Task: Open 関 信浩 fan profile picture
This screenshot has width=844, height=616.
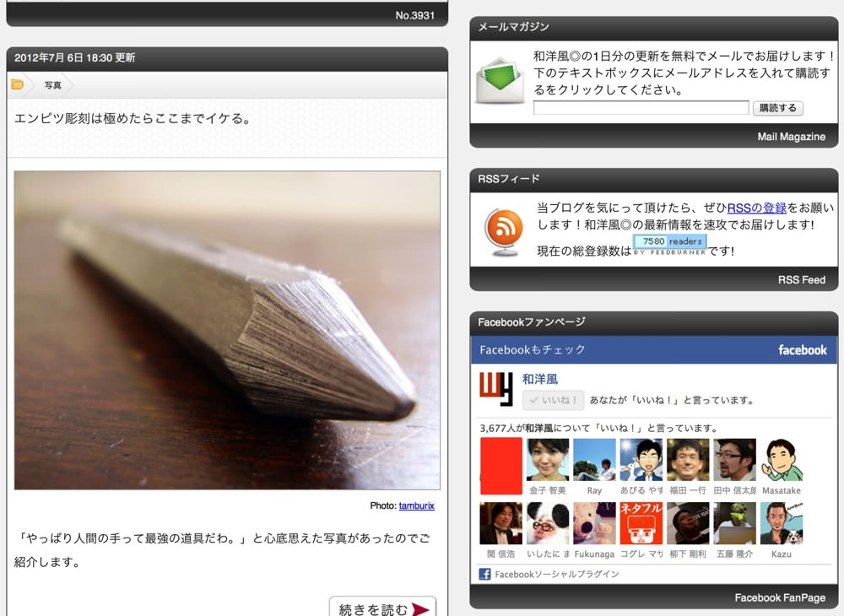Action: tap(500, 523)
